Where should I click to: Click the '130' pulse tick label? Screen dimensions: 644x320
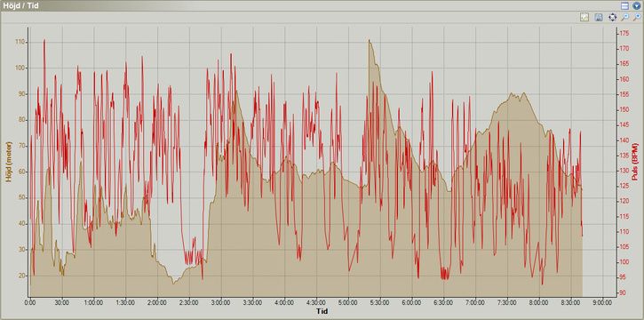click(x=624, y=171)
